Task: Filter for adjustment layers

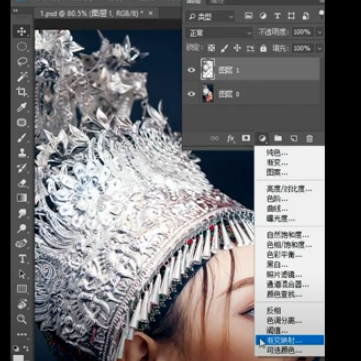Action: tap(263, 16)
